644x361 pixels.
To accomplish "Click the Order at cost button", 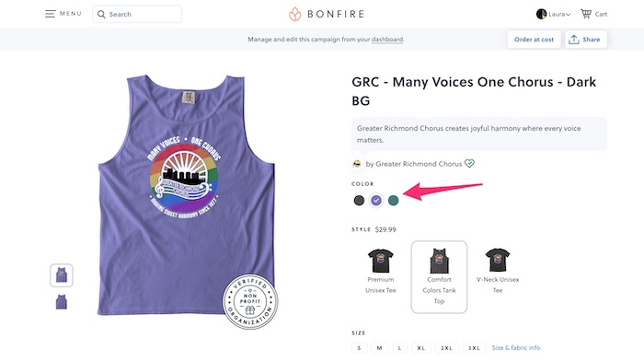I will coord(534,40).
